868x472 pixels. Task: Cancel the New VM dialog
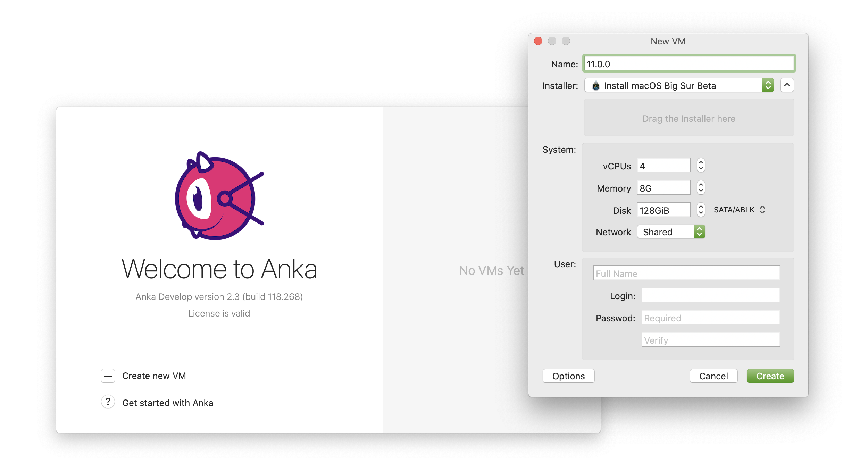pyautogui.click(x=713, y=376)
